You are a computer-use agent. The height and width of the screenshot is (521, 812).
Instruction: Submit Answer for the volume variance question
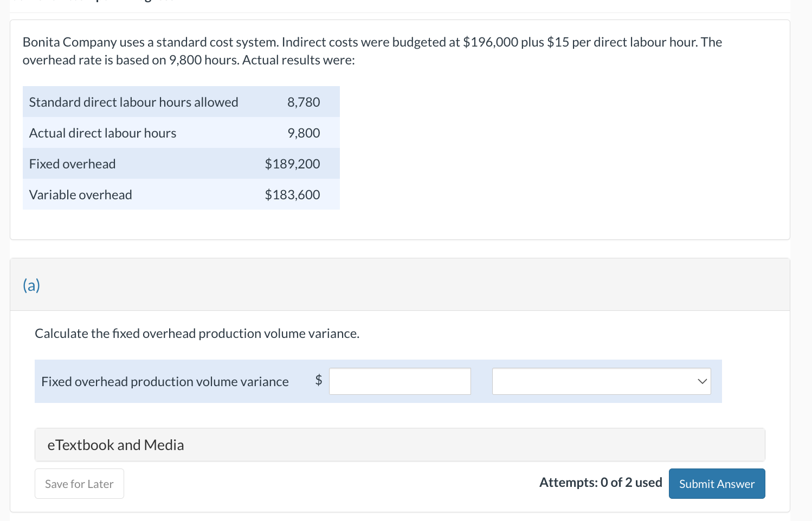tap(717, 483)
